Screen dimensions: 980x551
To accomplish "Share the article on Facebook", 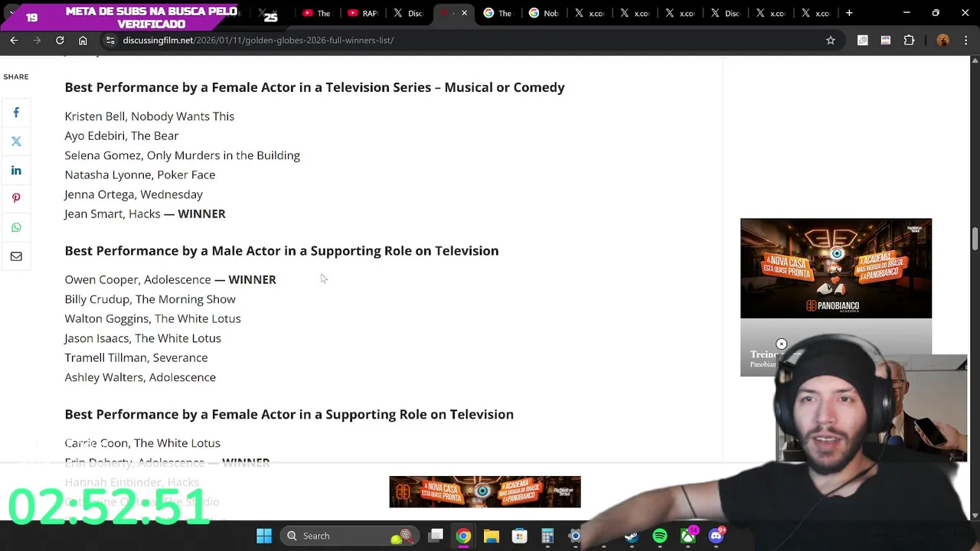I will [16, 112].
